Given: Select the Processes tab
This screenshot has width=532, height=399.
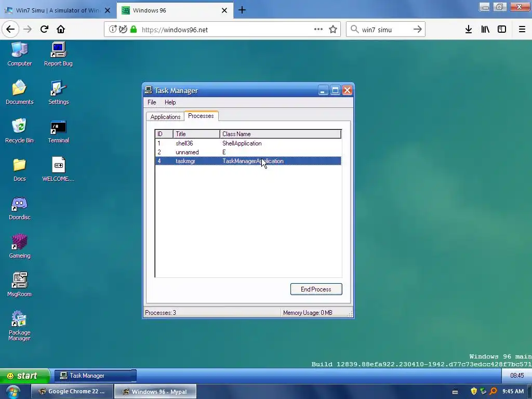Looking at the screenshot, I should coord(201,116).
